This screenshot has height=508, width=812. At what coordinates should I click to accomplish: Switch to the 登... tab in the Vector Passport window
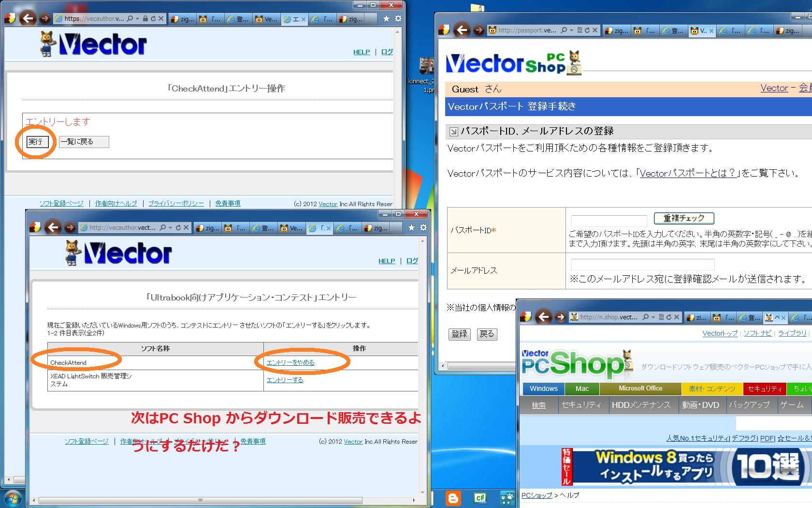pos(673,30)
